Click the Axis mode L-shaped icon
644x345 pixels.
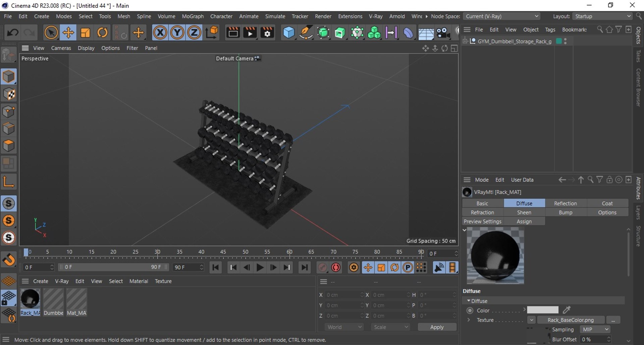(x=9, y=182)
